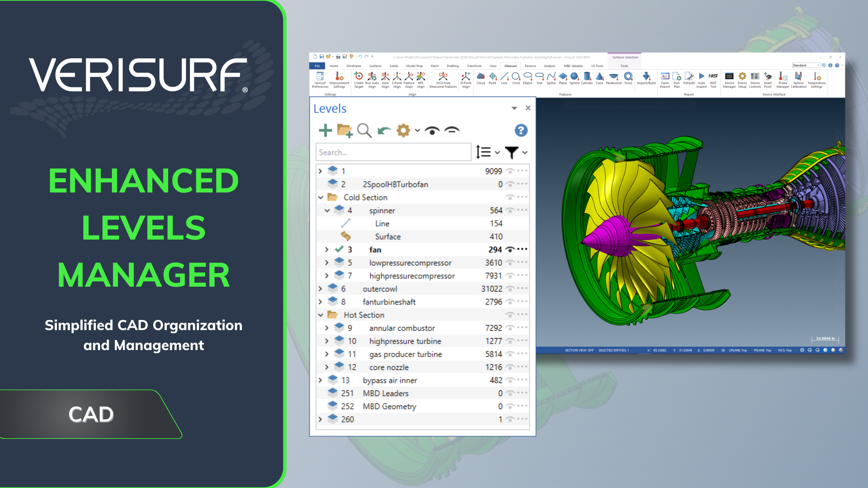Expand the core nozzle level

tap(327, 367)
